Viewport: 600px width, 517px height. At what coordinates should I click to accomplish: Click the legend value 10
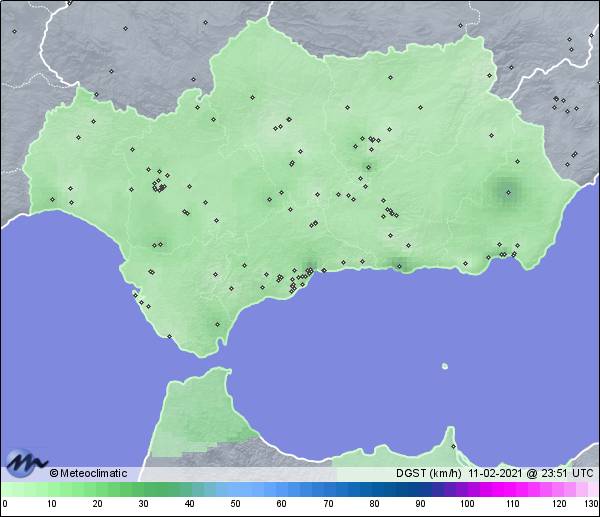52,504
